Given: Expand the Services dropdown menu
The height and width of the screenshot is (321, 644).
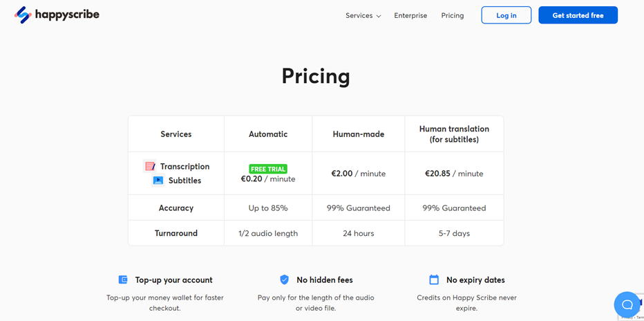Looking at the screenshot, I should tap(359, 15).
